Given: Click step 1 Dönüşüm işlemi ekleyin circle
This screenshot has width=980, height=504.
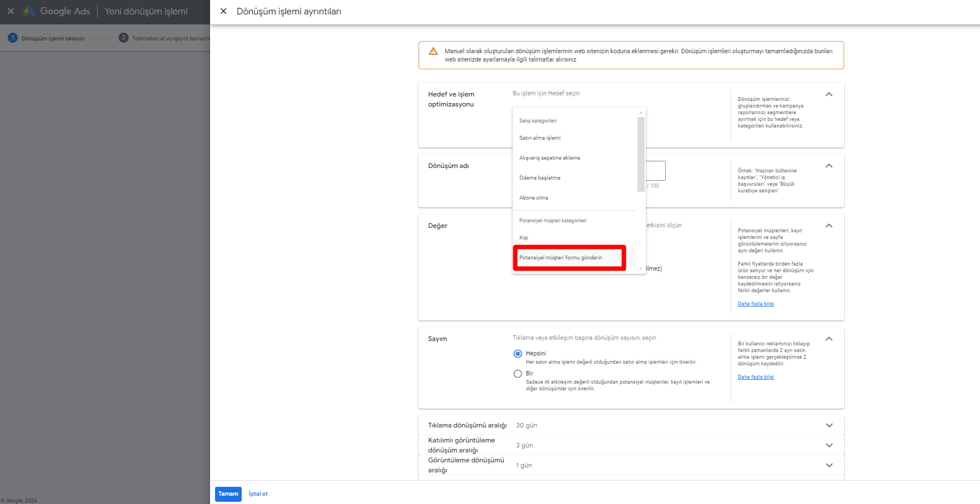Looking at the screenshot, I should coord(13,38).
